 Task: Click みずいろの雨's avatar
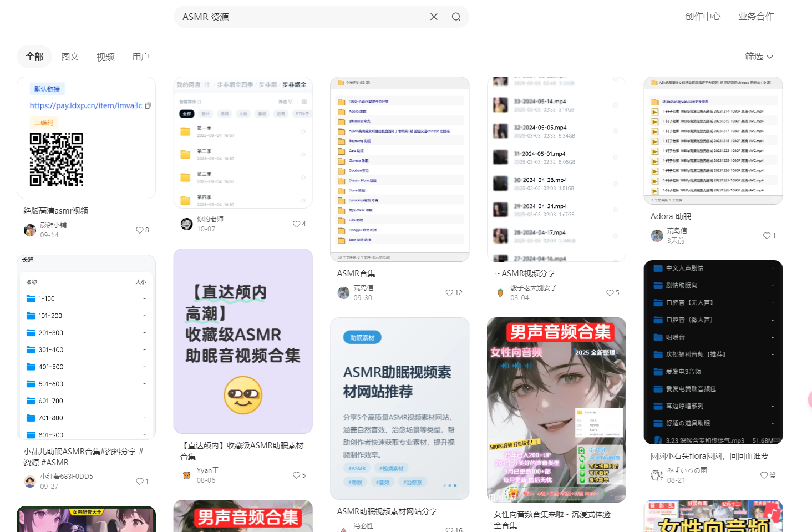(657, 475)
